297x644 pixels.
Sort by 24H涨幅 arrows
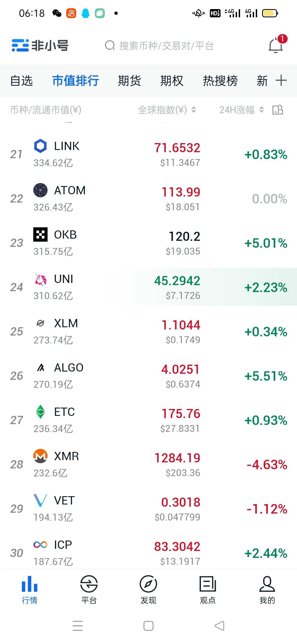coord(262,110)
